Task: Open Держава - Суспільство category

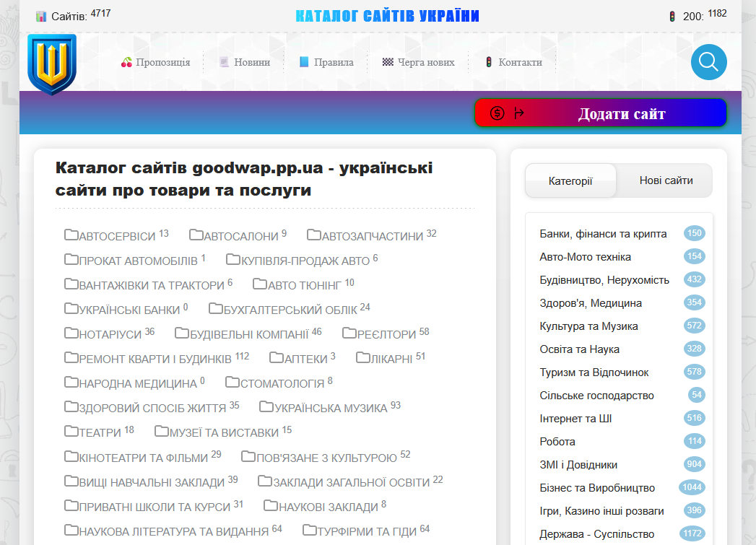Action: pos(597,534)
